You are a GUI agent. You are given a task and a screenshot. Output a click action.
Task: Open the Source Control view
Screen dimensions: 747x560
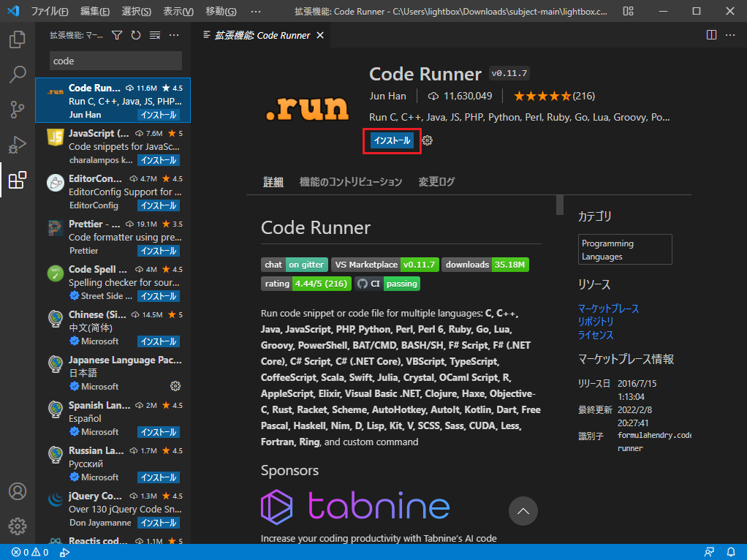click(x=17, y=110)
